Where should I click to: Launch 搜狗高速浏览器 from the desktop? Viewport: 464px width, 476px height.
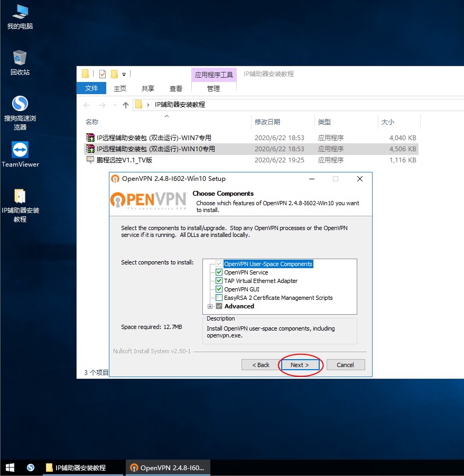(20, 113)
